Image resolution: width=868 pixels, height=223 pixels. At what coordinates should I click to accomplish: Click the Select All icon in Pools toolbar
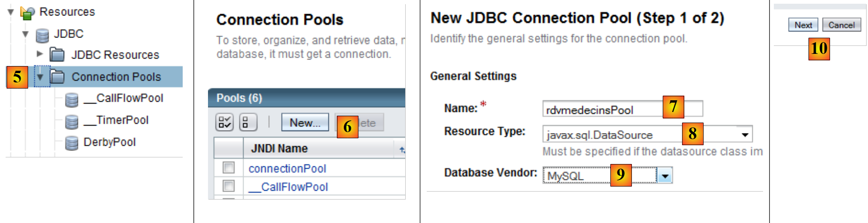[224, 123]
